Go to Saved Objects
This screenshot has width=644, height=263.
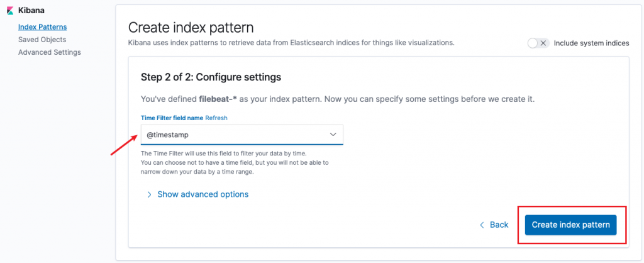pyautogui.click(x=42, y=40)
